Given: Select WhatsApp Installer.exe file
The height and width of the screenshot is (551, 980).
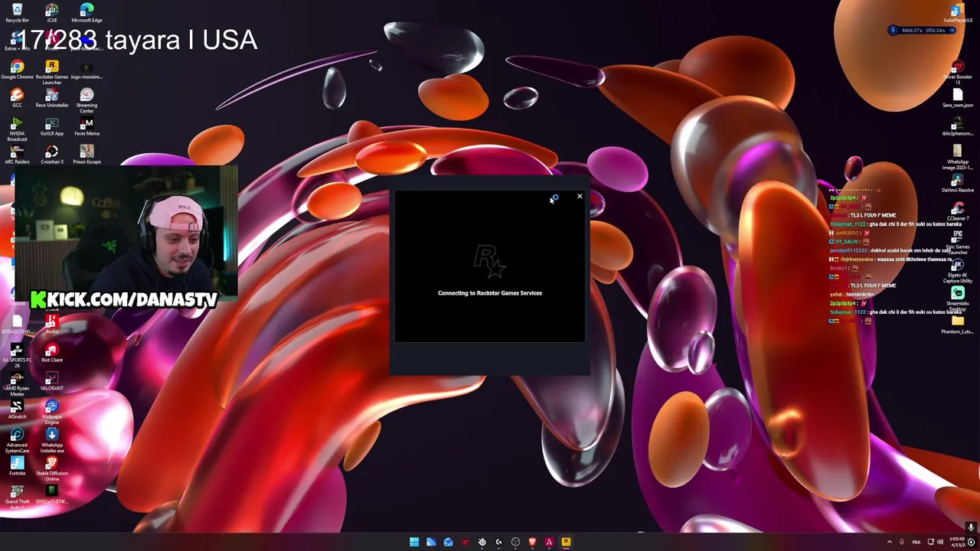Looking at the screenshot, I should point(52,440).
